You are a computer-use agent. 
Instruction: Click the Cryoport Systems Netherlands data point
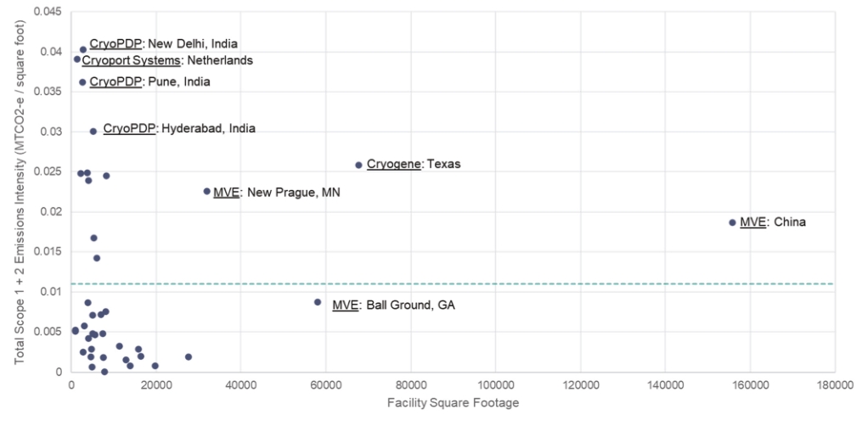(x=77, y=59)
